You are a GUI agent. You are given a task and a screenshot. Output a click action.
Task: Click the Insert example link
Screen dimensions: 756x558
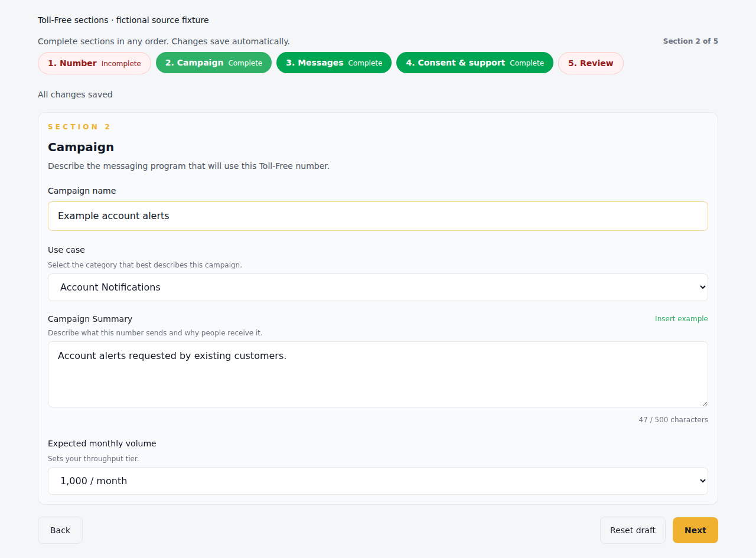click(681, 319)
